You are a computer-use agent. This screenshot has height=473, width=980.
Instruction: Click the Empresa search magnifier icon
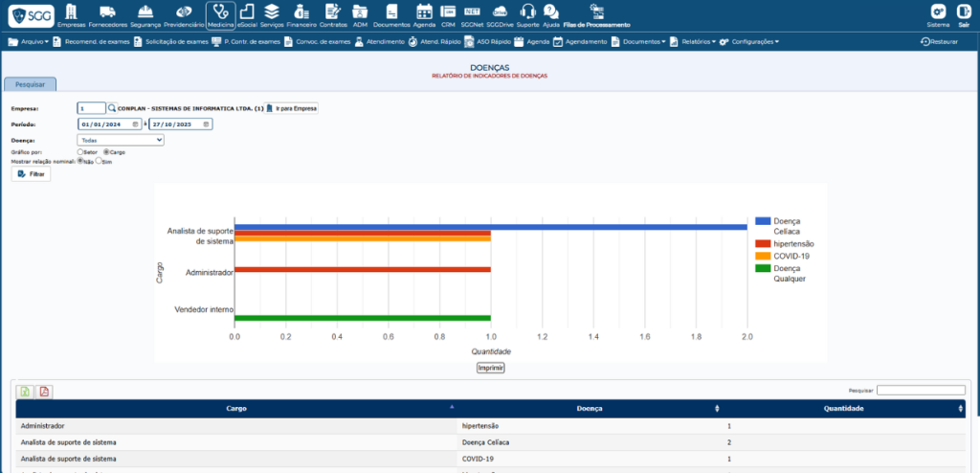coord(111,108)
